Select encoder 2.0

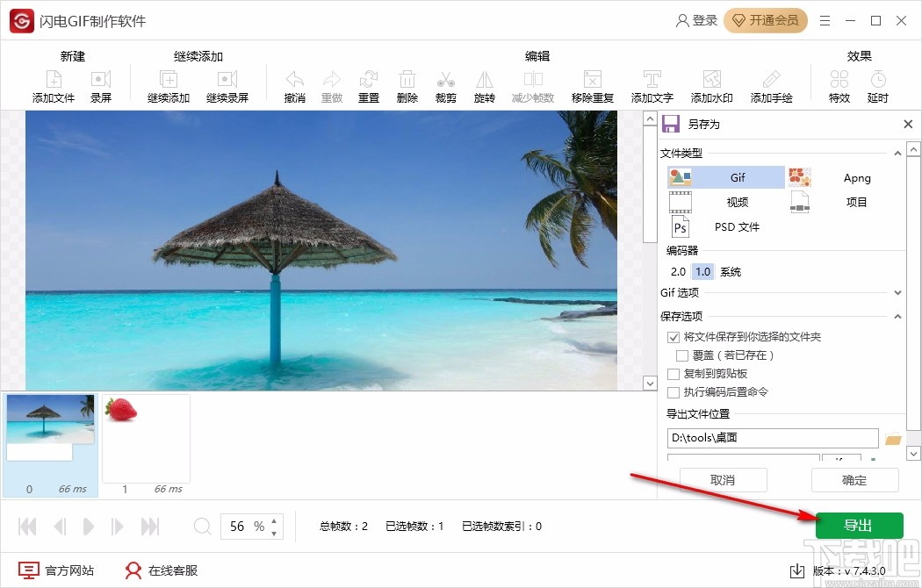[x=678, y=271]
